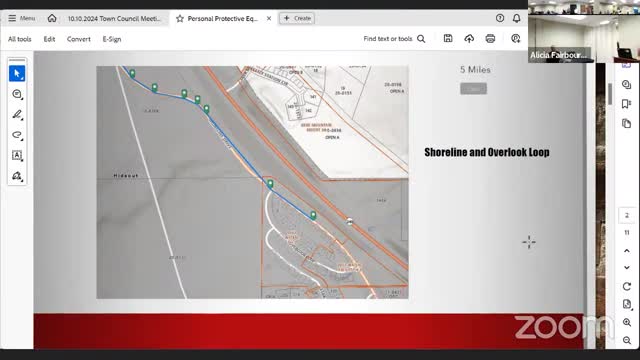Screen dimensions: 640x360
Task: Open the notifications bell
Action: point(516,18)
